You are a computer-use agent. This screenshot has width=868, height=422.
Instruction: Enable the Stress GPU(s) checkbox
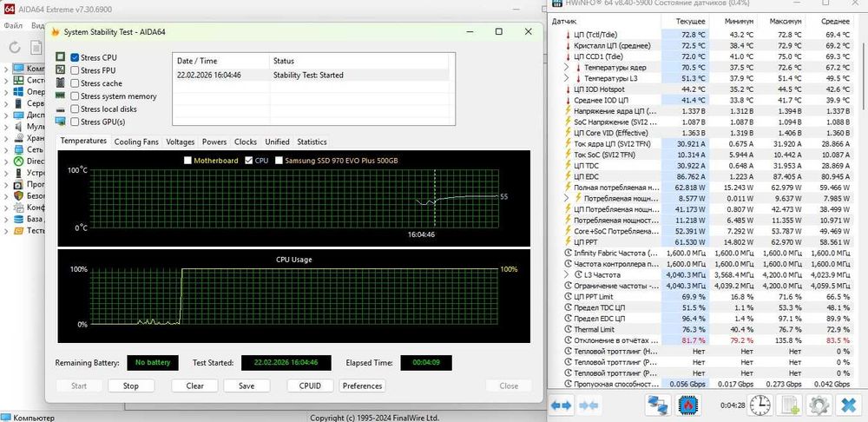75,122
